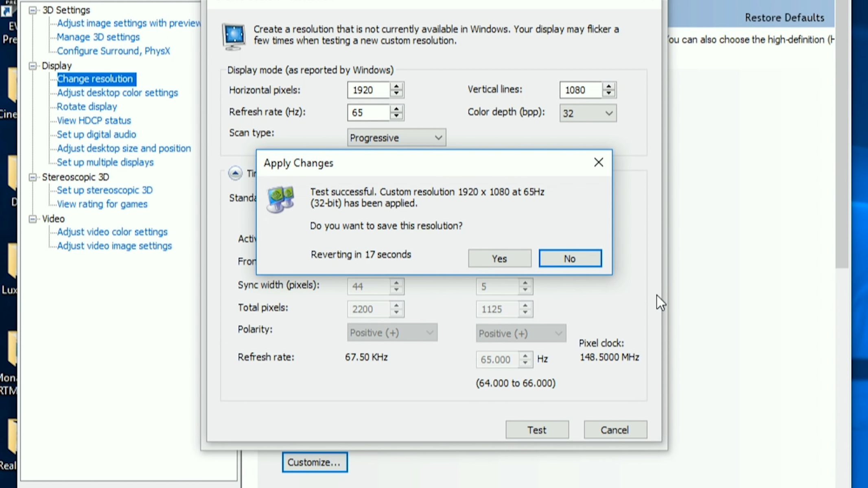Collapse the Video tree node
The width and height of the screenshot is (868, 488).
(x=33, y=219)
